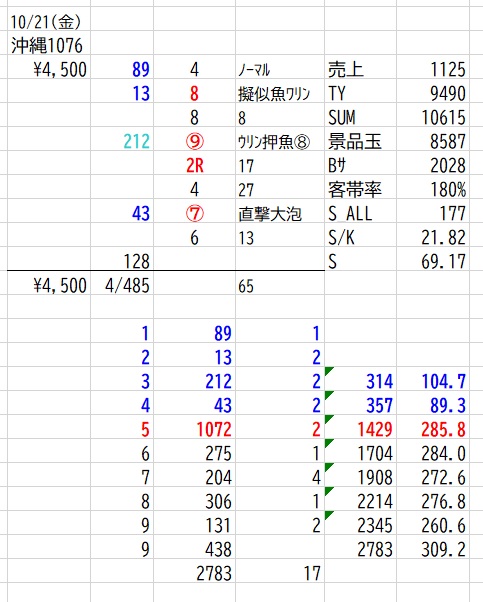
Task: Select the red 285.8 average cell
Action: click(443, 430)
